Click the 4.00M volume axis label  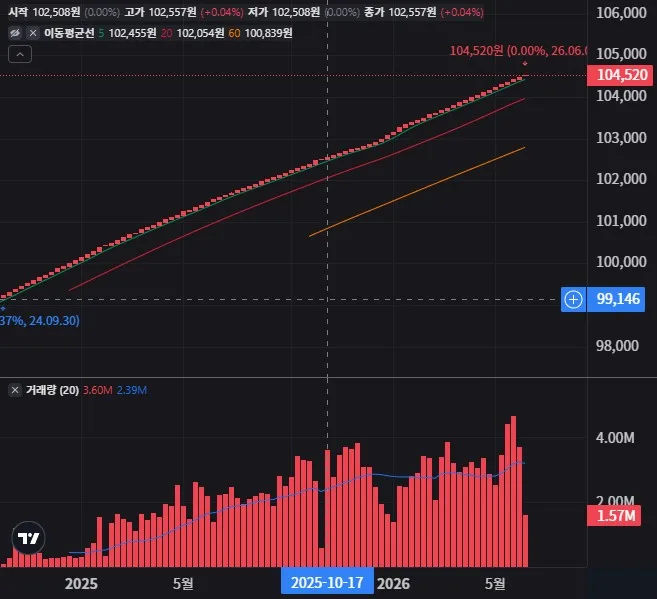coord(615,438)
